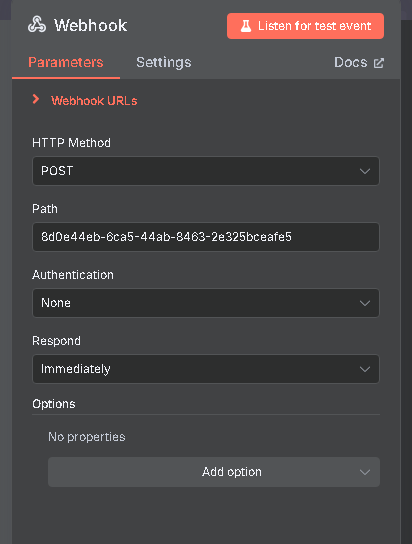Viewport: 412px width, 544px height.
Task: Click the flask icon on test event button
Action: [246, 26]
